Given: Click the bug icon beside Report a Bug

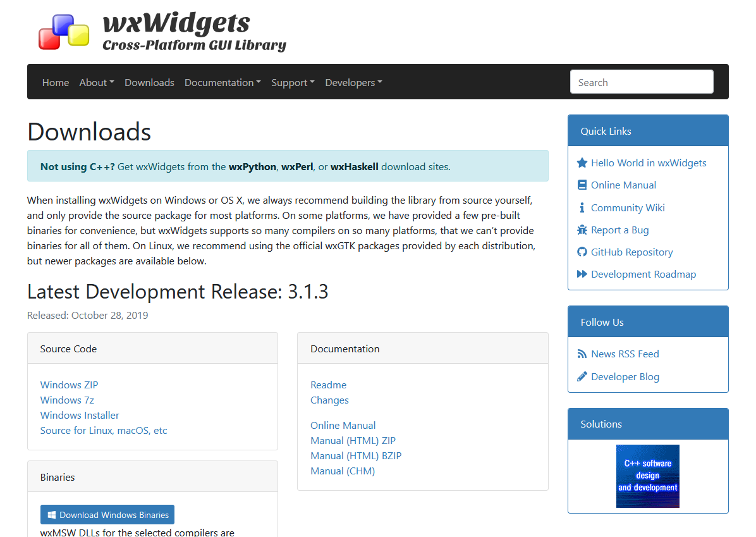Looking at the screenshot, I should coord(582,230).
